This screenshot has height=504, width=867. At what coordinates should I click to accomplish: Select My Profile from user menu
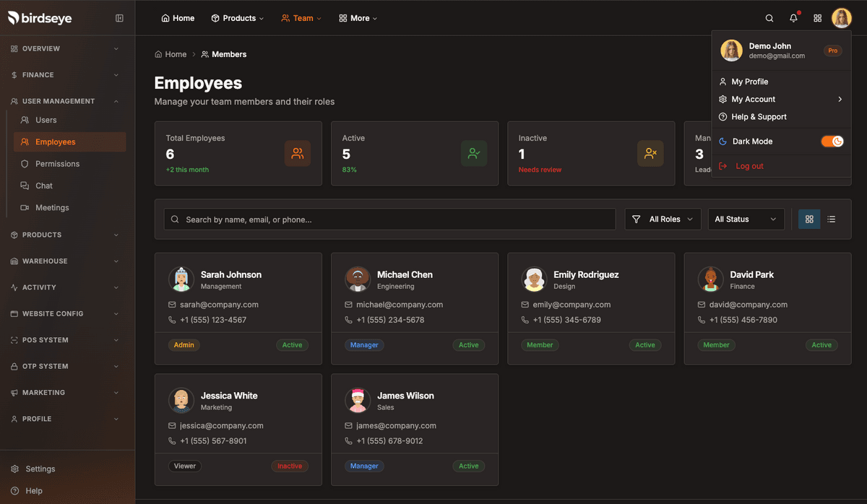[x=749, y=82]
